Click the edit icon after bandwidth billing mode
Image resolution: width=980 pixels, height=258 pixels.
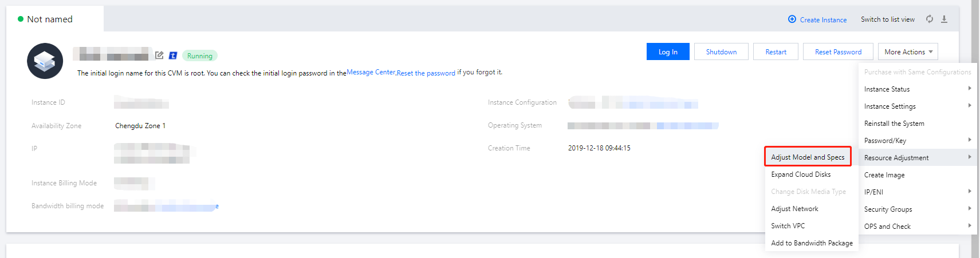tap(217, 206)
